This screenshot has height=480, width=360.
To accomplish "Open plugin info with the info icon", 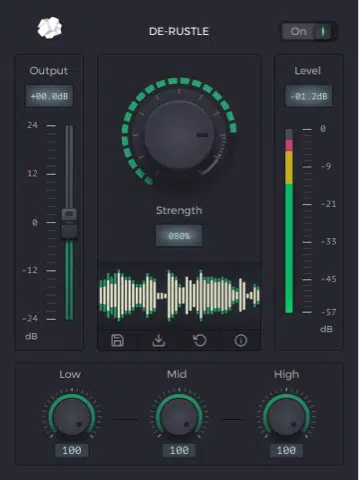I will tap(241, 340).
